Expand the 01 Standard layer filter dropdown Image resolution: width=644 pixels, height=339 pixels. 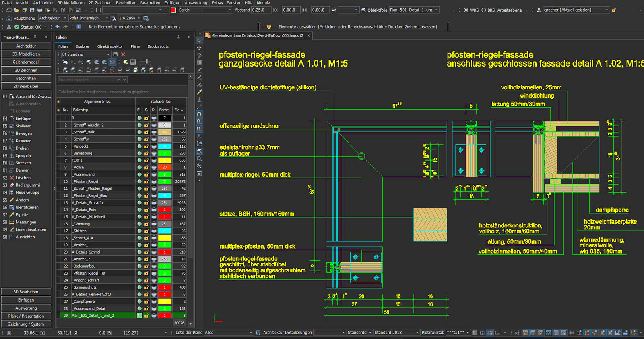click(108, 54)
